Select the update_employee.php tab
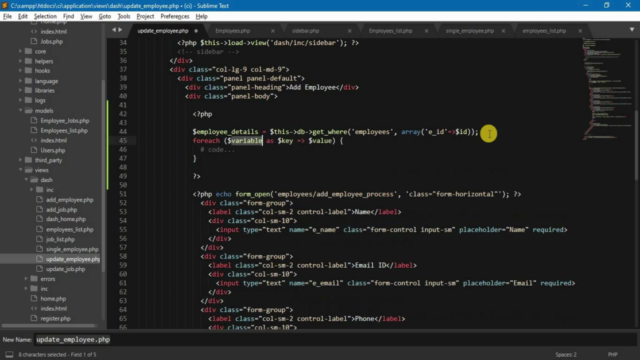Screen dimensions: 640x360 click(x=163, y=31)
